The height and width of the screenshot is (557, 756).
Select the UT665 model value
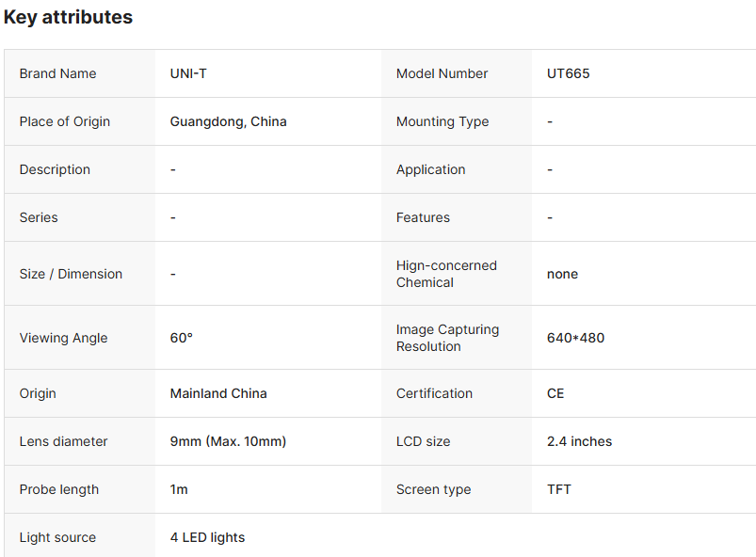(x=568, y=73)
